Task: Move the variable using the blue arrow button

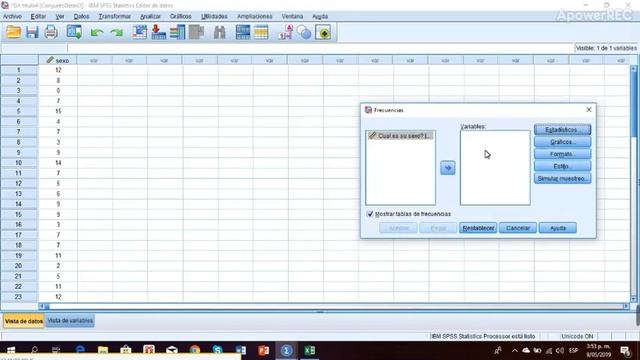Action: pos(448,168)
